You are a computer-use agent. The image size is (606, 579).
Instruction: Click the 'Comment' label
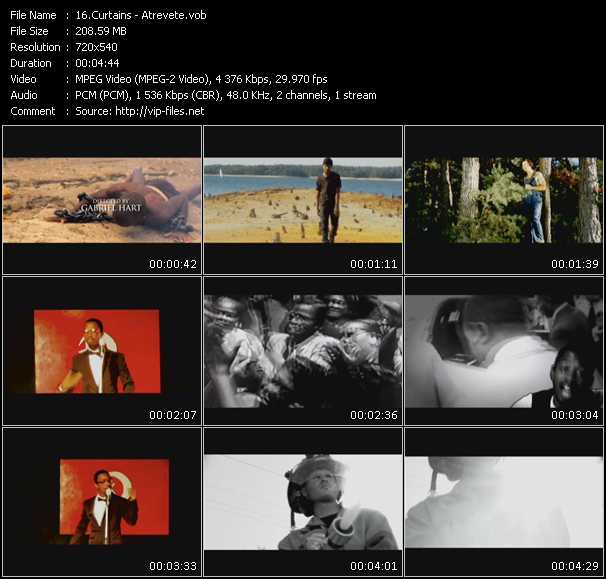pos(33,111)
